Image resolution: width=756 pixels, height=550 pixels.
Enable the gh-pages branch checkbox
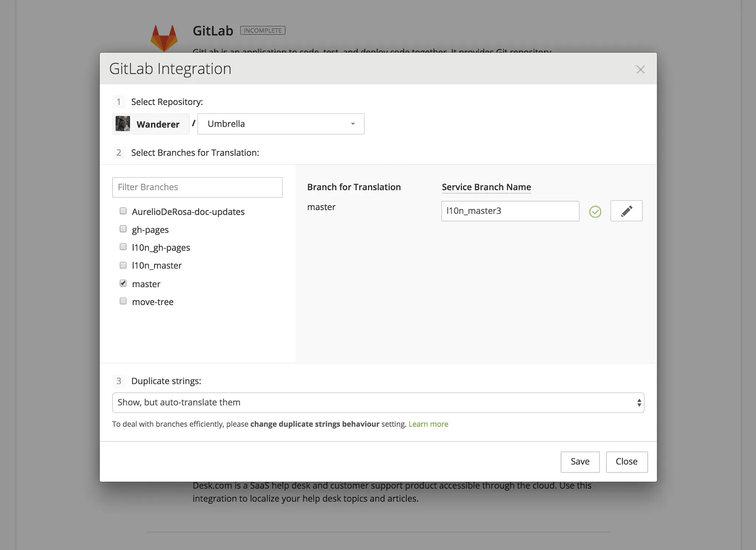click(x=123, y=229)
